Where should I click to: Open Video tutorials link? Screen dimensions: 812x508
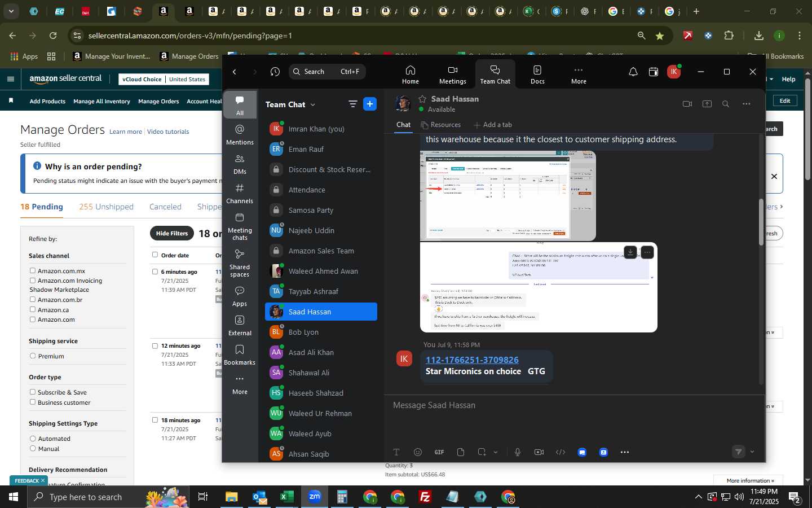(168, 132)
